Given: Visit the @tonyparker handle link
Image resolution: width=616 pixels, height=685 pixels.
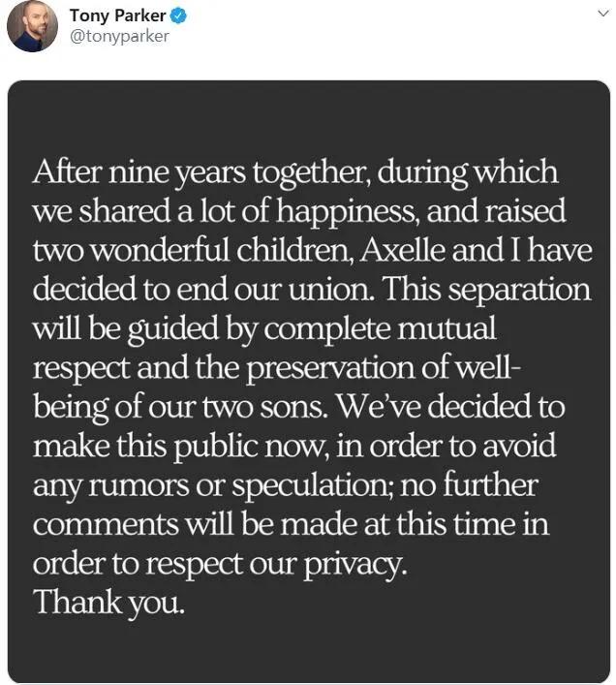Looking at the screenshot, I should pyautogui.click(x=119, y=36).
